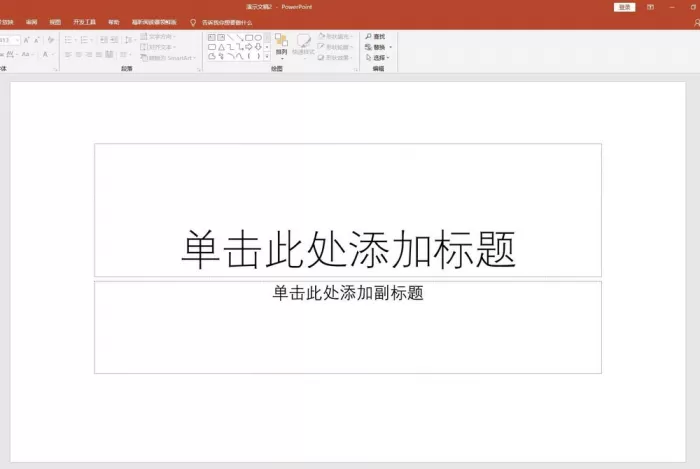Screen dimensions: 700x469
Task: Align paragraph text to the right
Action: [88, 54]
